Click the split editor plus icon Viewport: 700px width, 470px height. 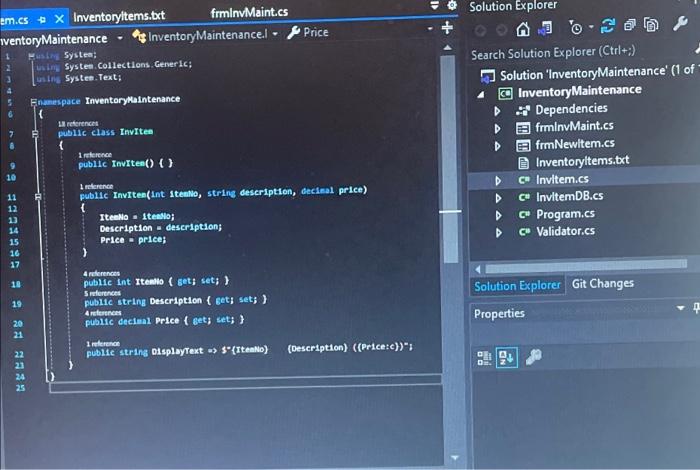(447, 28)
